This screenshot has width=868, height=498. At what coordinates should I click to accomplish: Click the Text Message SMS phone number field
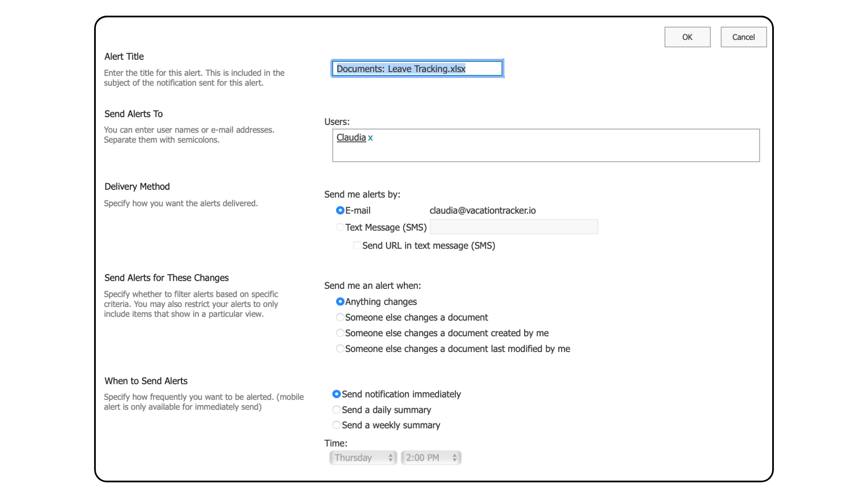click(514, 227)
